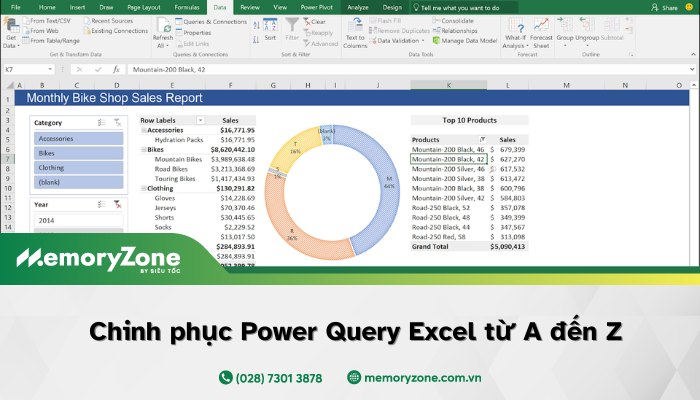Click Relationships tool
Viewport: 700px width, 400px height.
coord(455,31)
